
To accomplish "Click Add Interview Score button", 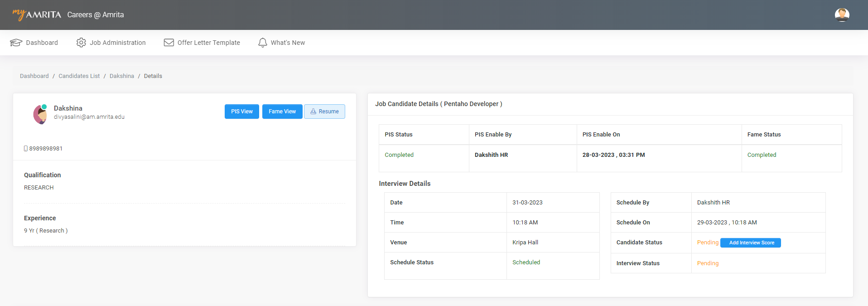I will 751,243.
